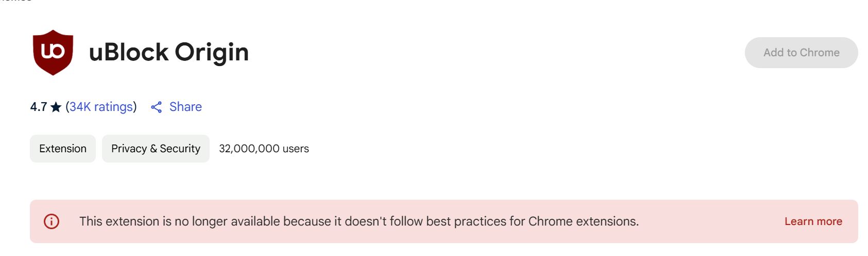Click the uBlock Origin red shield logo
This screenshot has height=256, width=868.
(53, 52)
